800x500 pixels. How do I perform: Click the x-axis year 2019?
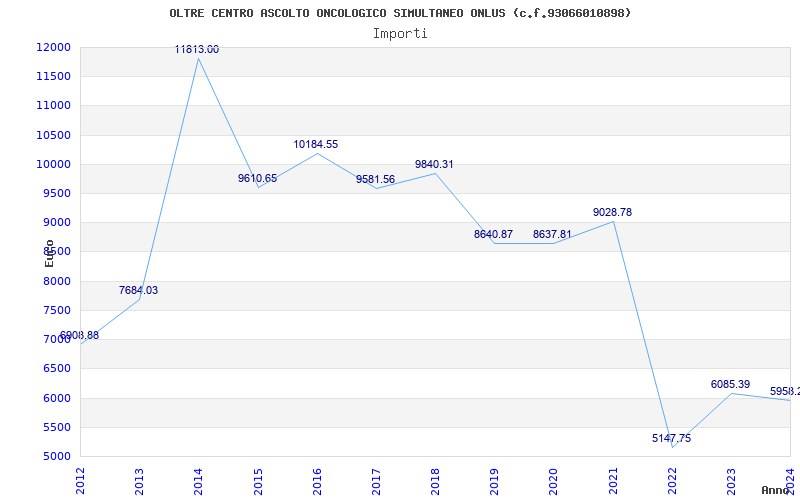coord(494,482)
